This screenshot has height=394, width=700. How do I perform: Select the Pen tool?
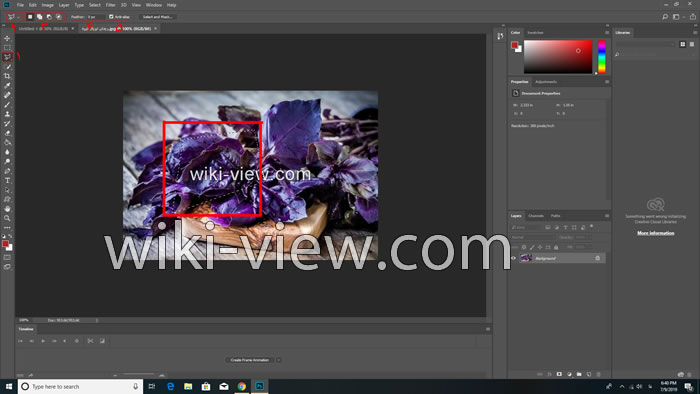tap(7, 171)
